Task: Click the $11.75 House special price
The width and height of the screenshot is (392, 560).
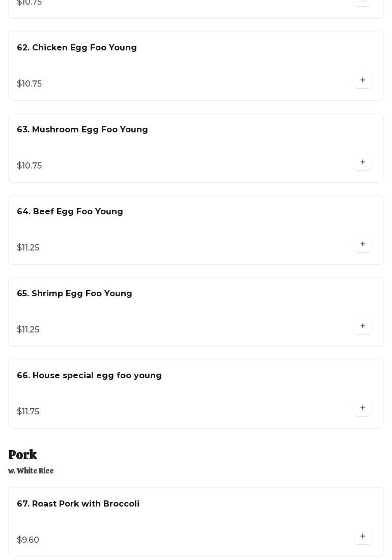Action: coord(28,412)
